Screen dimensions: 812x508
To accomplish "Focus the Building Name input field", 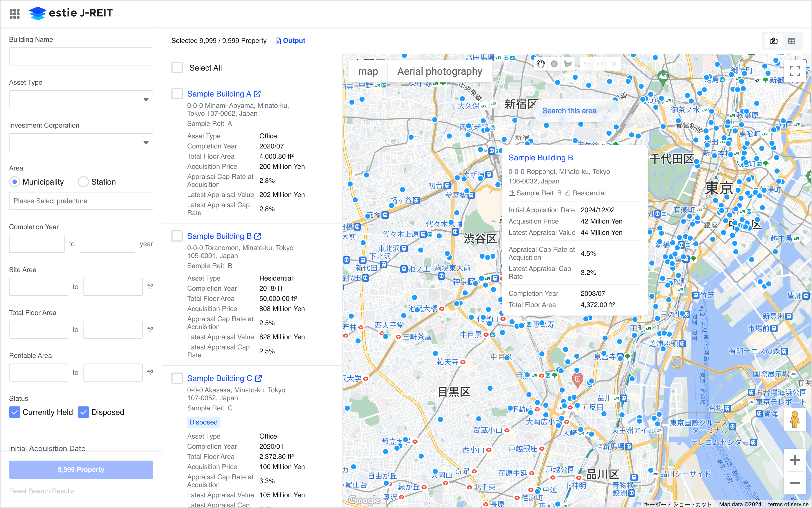I will coord(81,56).
